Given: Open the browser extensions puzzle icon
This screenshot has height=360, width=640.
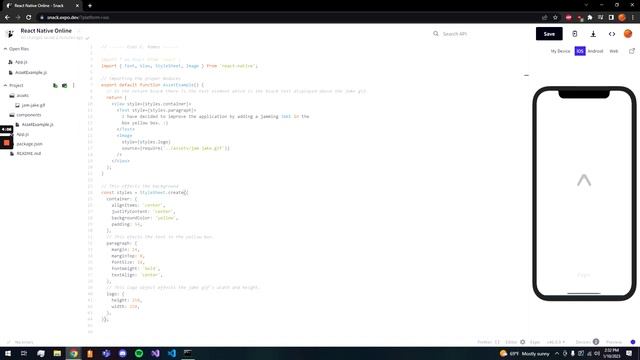Looking at the screenshot, I should coord(590,18).
